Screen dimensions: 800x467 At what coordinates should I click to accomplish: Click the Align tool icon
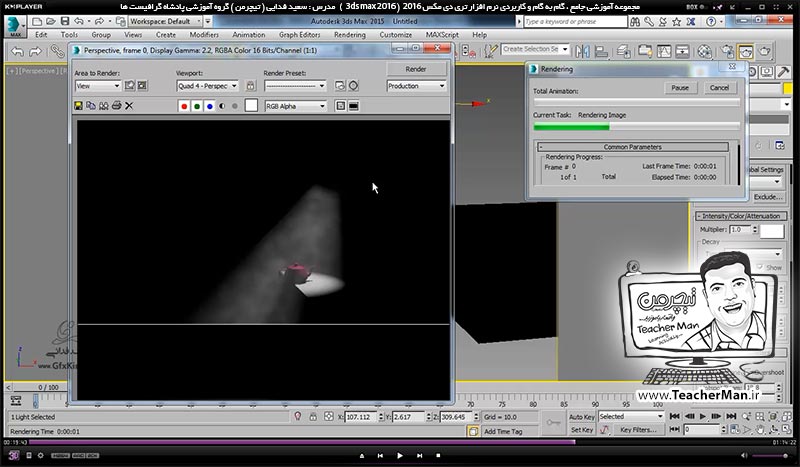(x=602, y=52)
